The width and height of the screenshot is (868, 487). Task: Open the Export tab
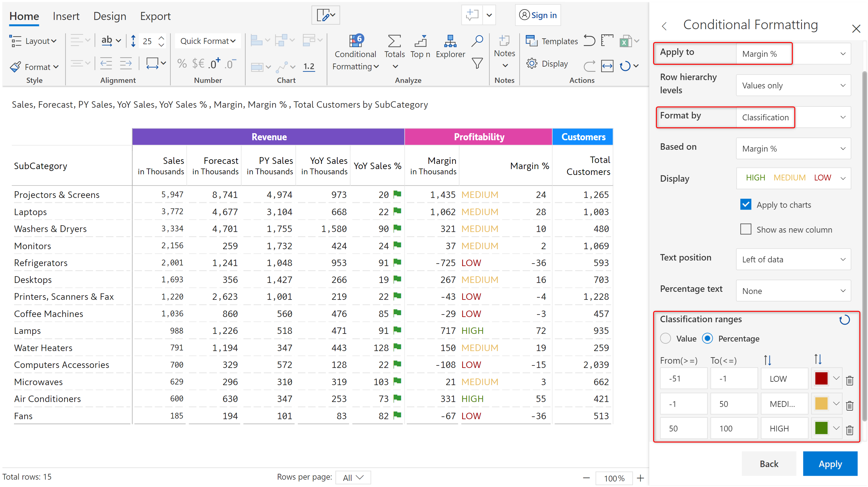[155, 16]
